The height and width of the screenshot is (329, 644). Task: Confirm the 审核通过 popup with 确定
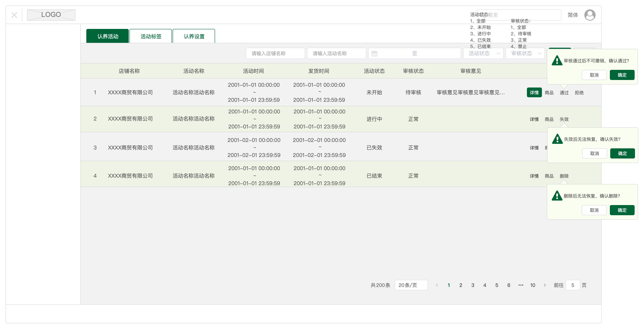point(622,75)
